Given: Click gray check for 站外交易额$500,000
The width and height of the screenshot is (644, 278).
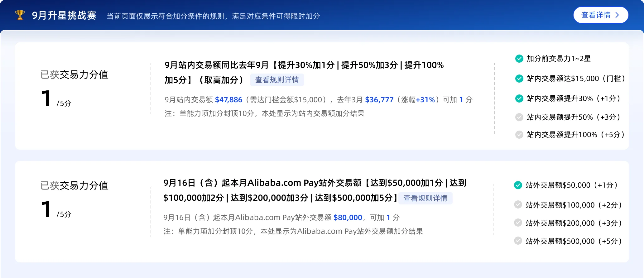Looking at the screenshot, I should pyautogui.click(x=518, y=241).
